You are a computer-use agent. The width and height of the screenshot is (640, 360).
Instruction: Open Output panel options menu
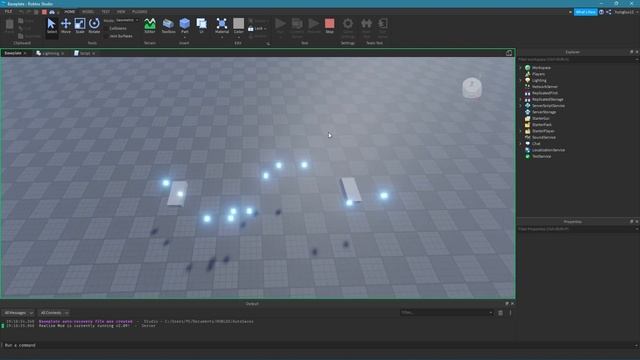(510, 313)
